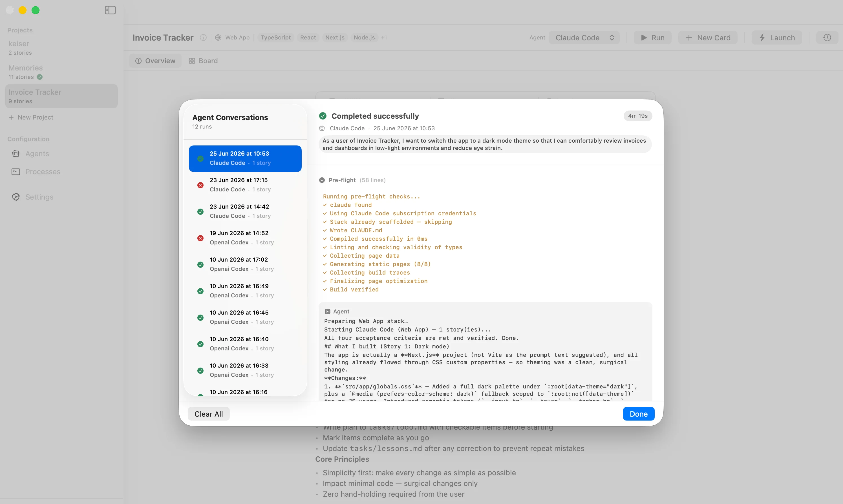Click the New Card button
Image resolution: width=843 pixels, height=504 pixels.
click(708, 38)
